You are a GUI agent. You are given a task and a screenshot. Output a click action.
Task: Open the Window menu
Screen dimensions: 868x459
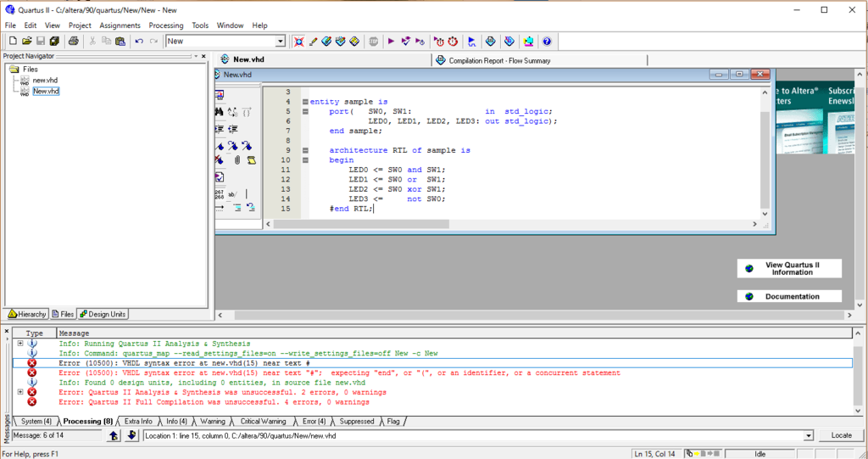point(230,25)
